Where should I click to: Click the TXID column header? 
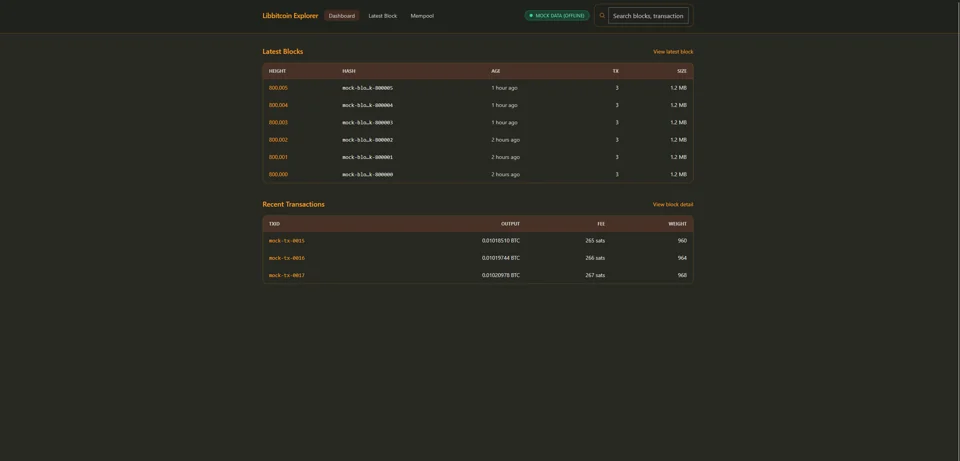274,224
